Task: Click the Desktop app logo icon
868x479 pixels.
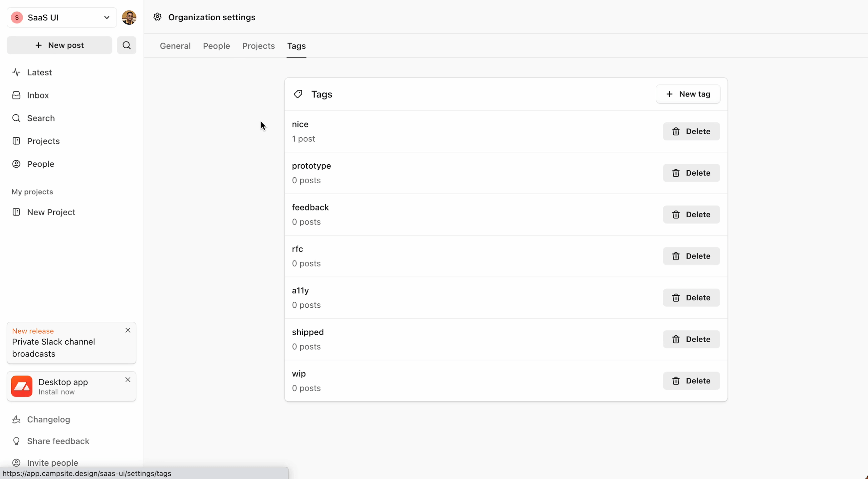Action: tap(22, 387)
